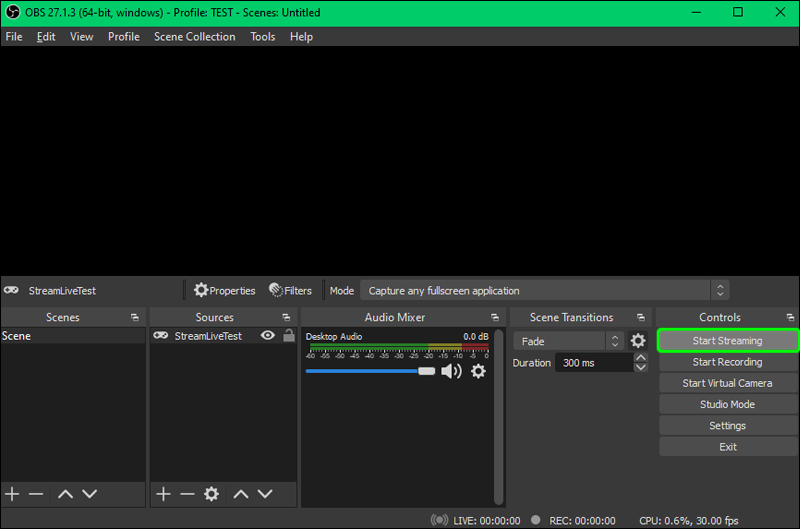Click the Start Streaming button

(x=727, y=341)
